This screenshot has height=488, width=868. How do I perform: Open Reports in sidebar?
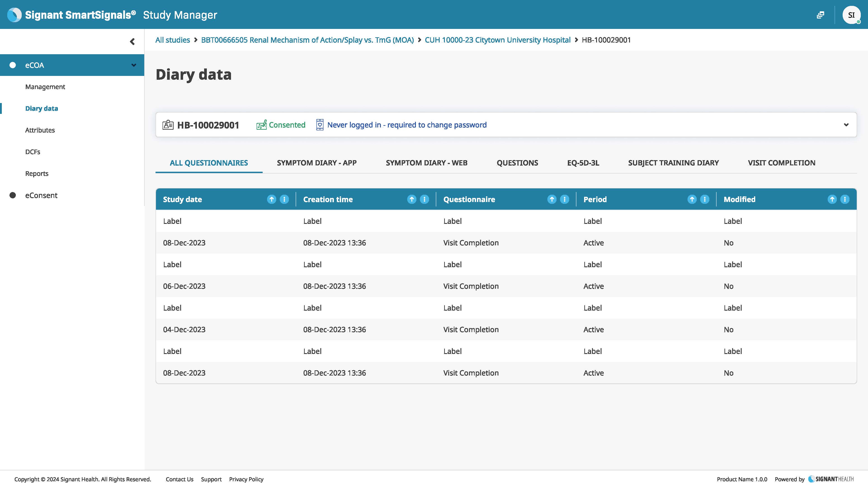tap(37, 174)
